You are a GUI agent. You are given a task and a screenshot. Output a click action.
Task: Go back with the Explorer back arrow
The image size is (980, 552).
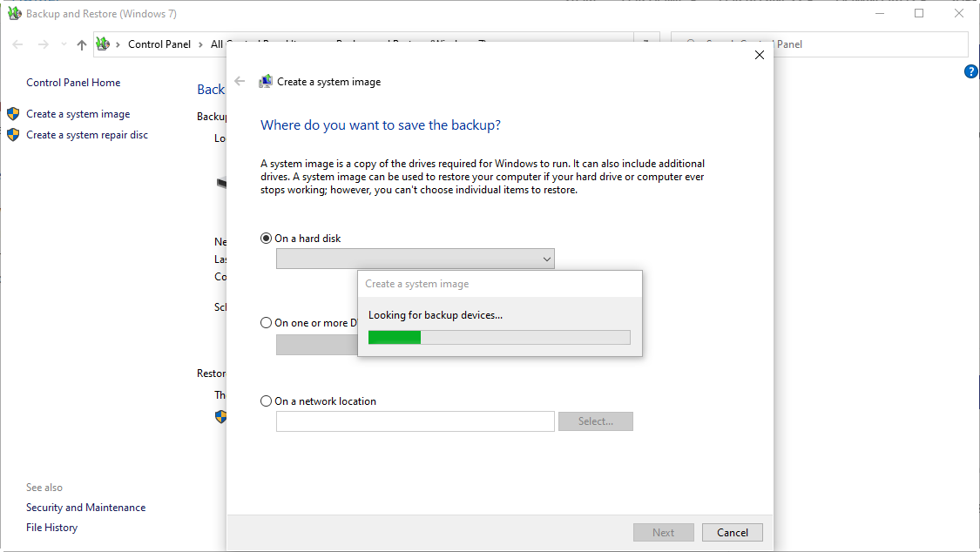(18, 44)
